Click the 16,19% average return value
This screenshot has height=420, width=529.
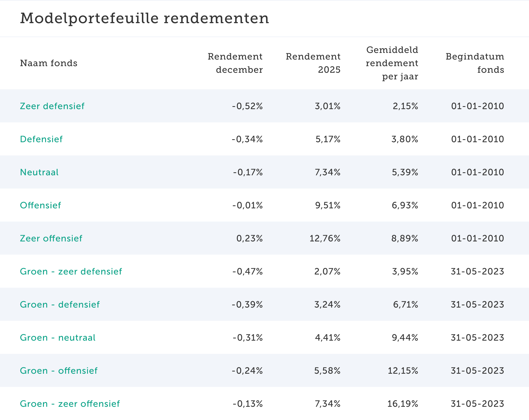(403, 404)
